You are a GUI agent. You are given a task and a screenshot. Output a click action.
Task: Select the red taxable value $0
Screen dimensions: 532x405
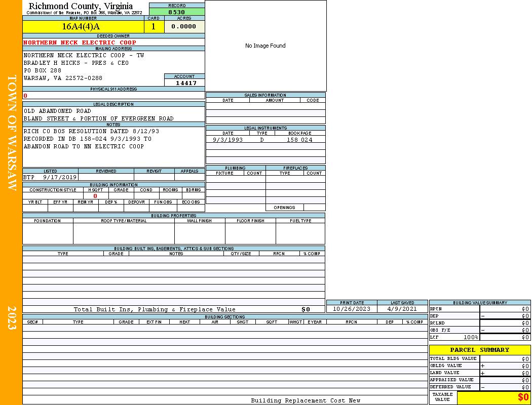(523, 397)
